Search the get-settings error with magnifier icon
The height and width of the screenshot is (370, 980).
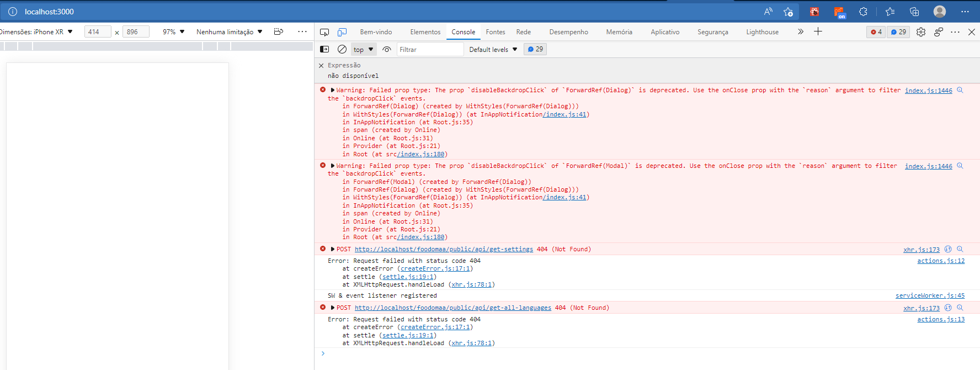(960, 249)
